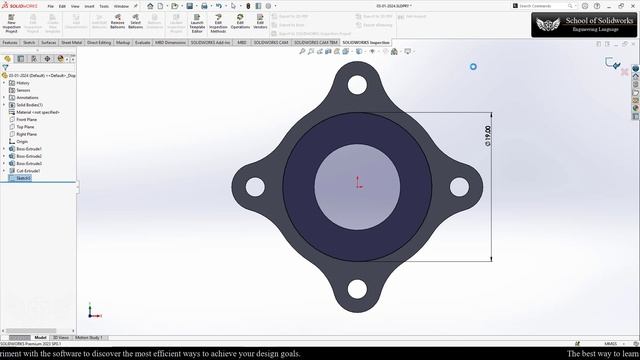Image resolution: width=640 pixels, height=360 pixels.
Task: Click Zoom to Area icon in view toolbar
Action: click(x=311, y=51)
